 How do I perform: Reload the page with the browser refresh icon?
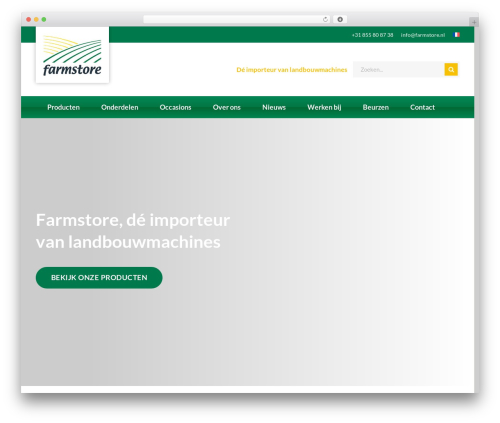click(x=325, y=19)
